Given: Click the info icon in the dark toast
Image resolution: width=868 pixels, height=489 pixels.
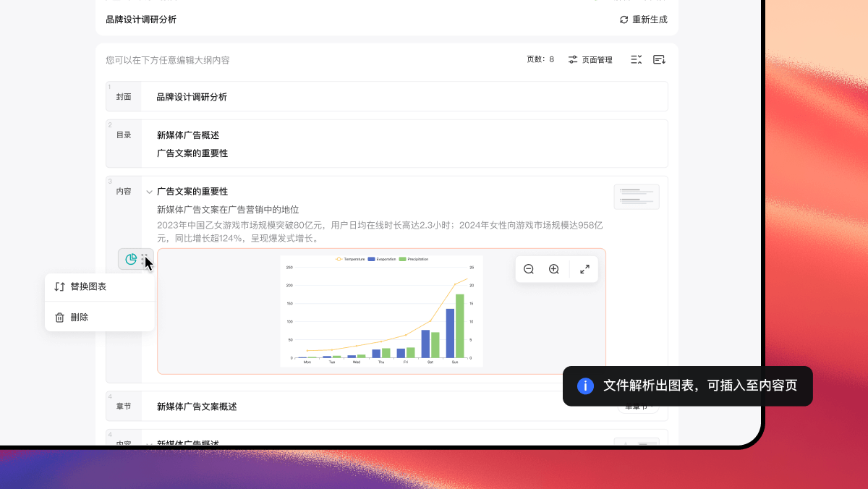Looking at the screenshot, I should (584, 386).
